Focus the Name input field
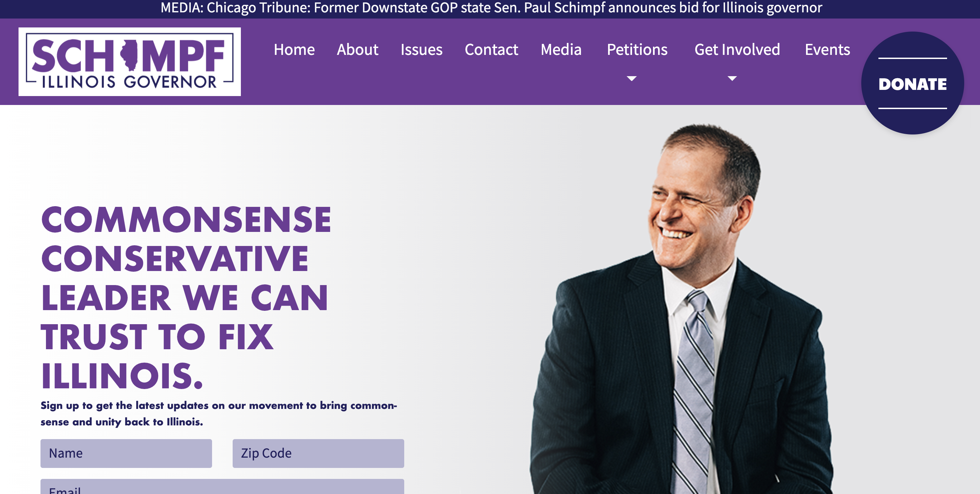This screenshot has height=494, width=980. click(126, 453)
